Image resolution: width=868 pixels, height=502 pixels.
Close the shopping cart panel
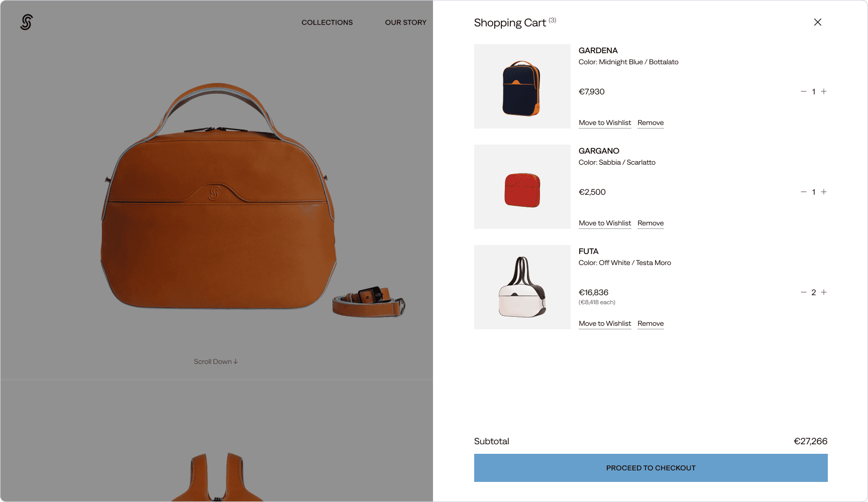click(818, 22)
